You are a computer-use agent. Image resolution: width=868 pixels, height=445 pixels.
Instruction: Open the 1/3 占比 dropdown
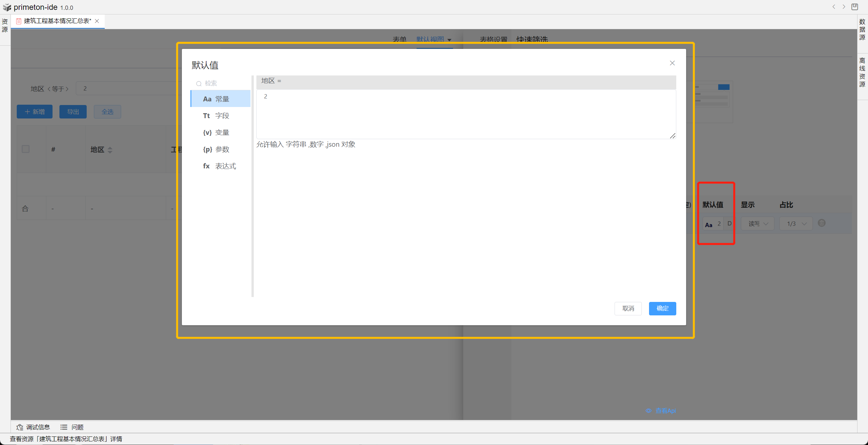click(796, 224)
